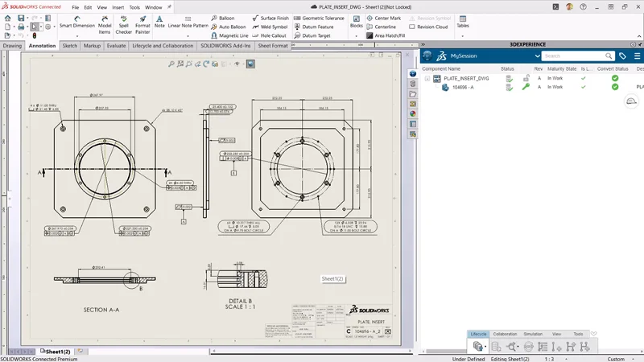Click the 3DEXPERIENCE search field
The height and width of the screenshot is (362, 644).
click(x=572, y=56)
